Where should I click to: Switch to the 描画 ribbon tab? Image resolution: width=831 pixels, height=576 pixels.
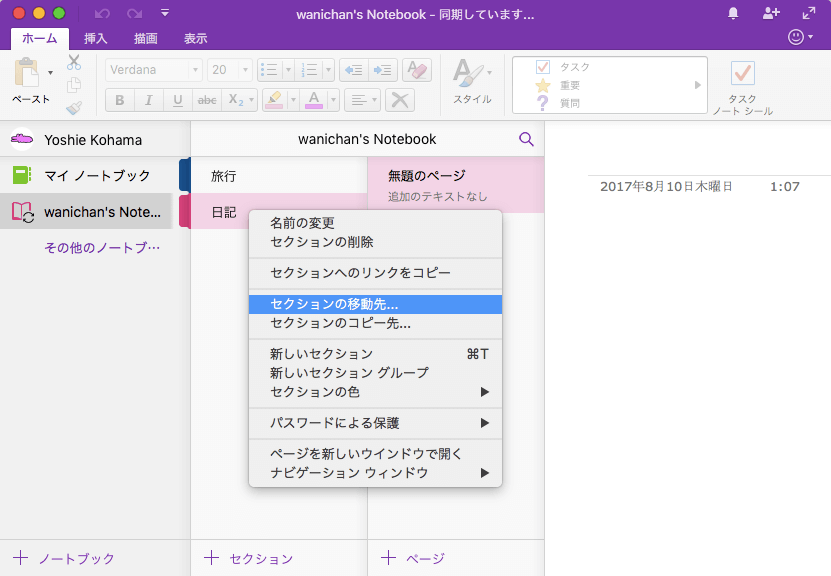click(145, 38)
